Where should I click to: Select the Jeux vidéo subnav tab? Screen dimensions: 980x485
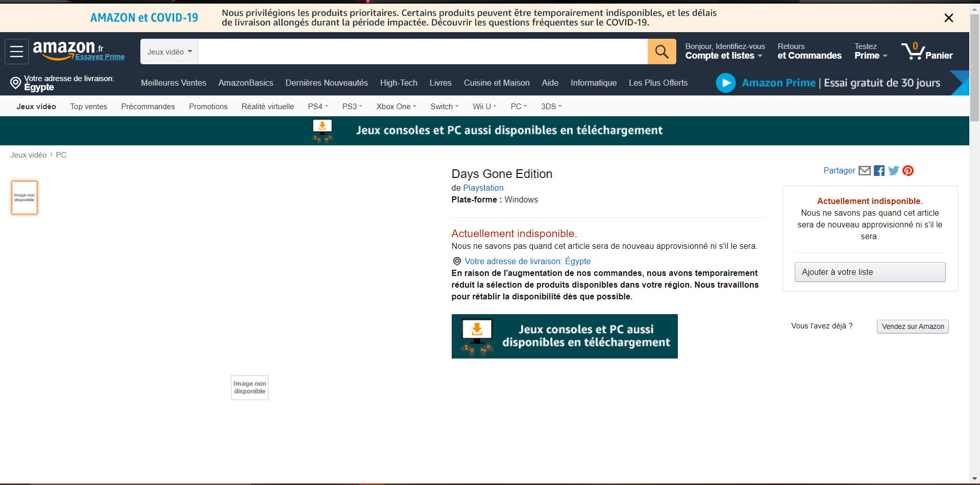tap(36, 106)
